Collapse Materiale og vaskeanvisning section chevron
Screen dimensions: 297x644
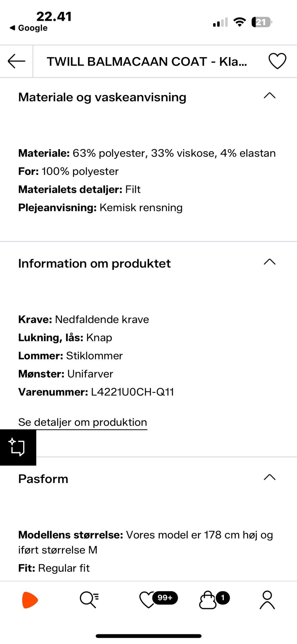click(x=269, y=96)
